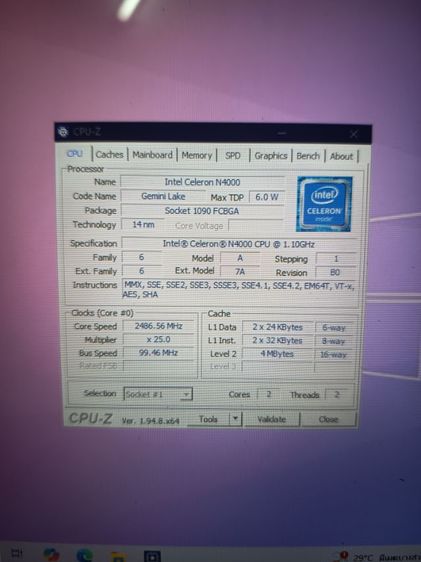The height and width of the screenshot is (562, 421).
Task: Click the Threads value field
Action: [x=337, y=395]
